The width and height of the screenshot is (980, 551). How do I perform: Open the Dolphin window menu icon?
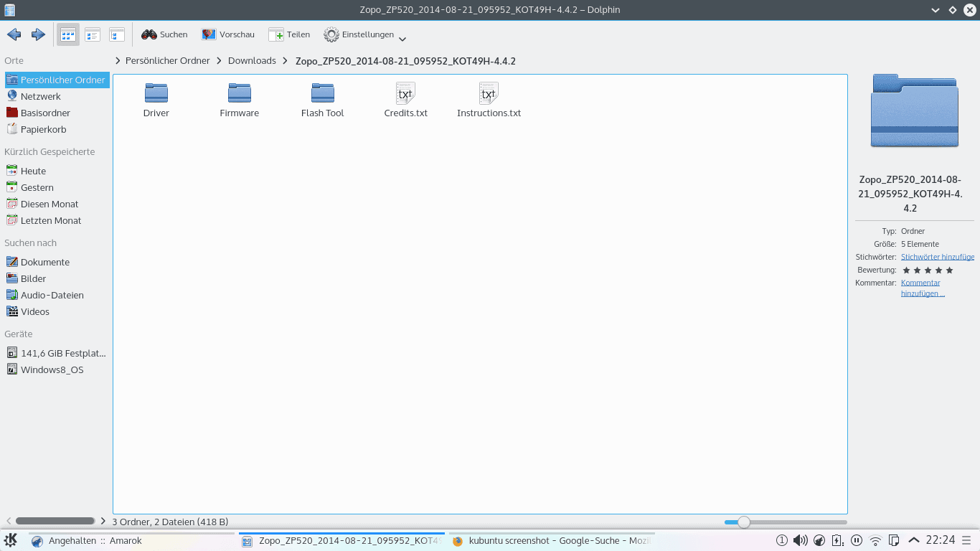pos(10,10)
